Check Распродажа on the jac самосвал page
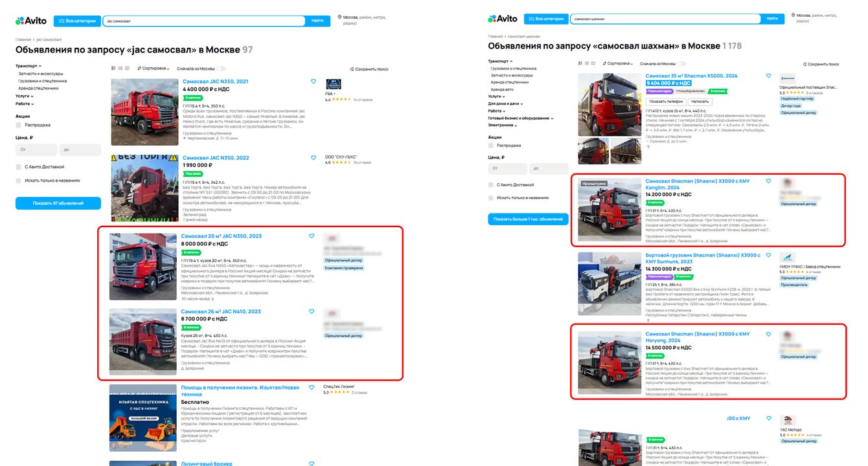The width and height of the screenshot is (868, 466). coord(19,125)
